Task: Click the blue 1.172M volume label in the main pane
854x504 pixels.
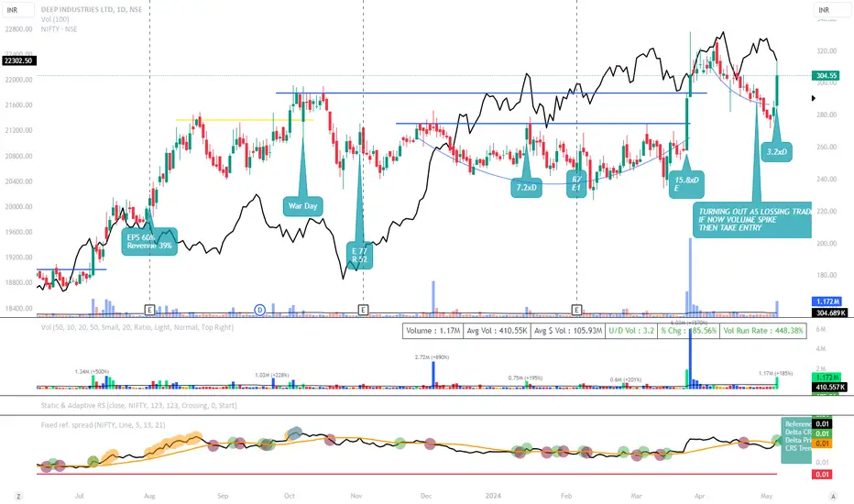Action: pyautogui.click(x=827, y=301)
